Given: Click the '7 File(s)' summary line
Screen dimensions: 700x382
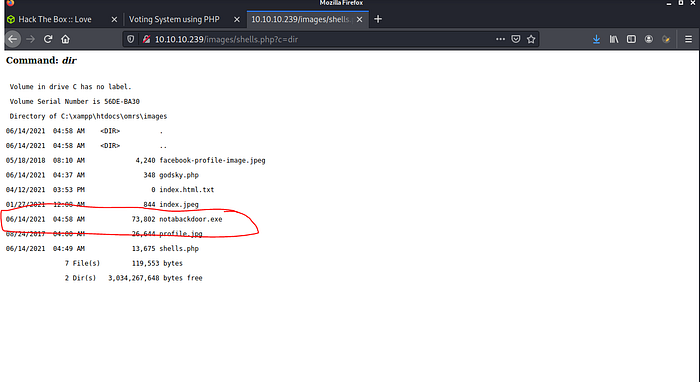Looking at the screenshot, I should [x=124, y=263].
